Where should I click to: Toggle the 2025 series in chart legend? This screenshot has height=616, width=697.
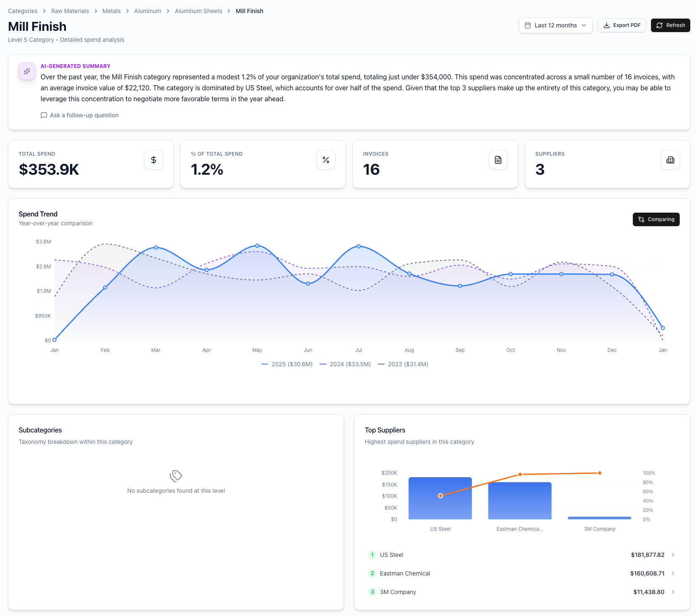pyautogui.click(x=287, y=364)
